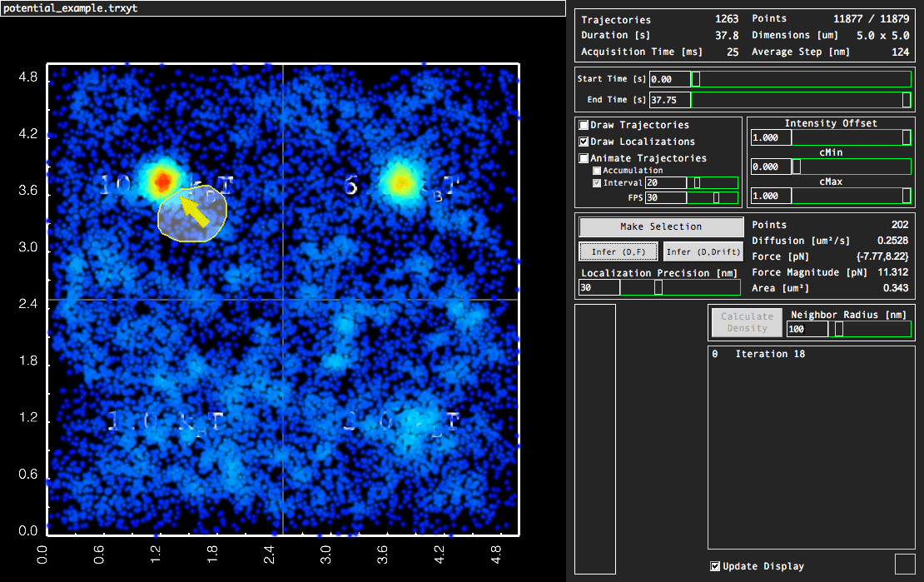Screen dimensions: 924x582
Task: Click the cMax slider bar
Action: coord(851,196)
